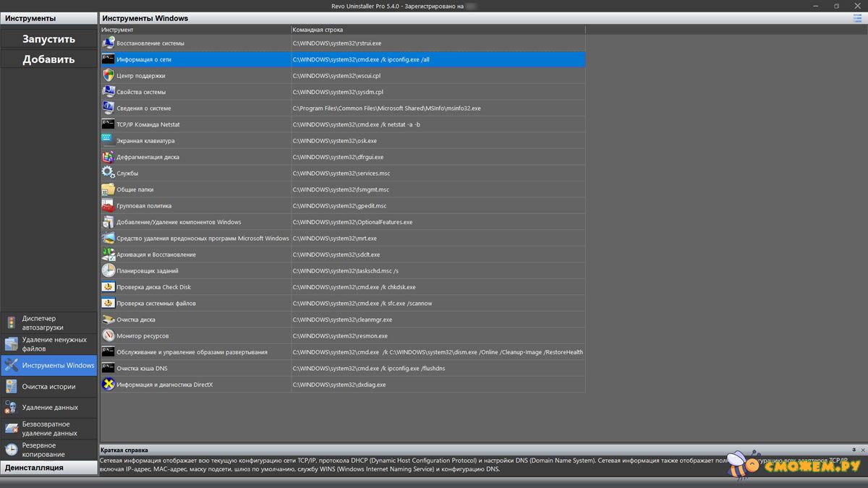868x488 pixels.
Task: Open the view options menu icon at top right
Action: [x=857, y=18]
